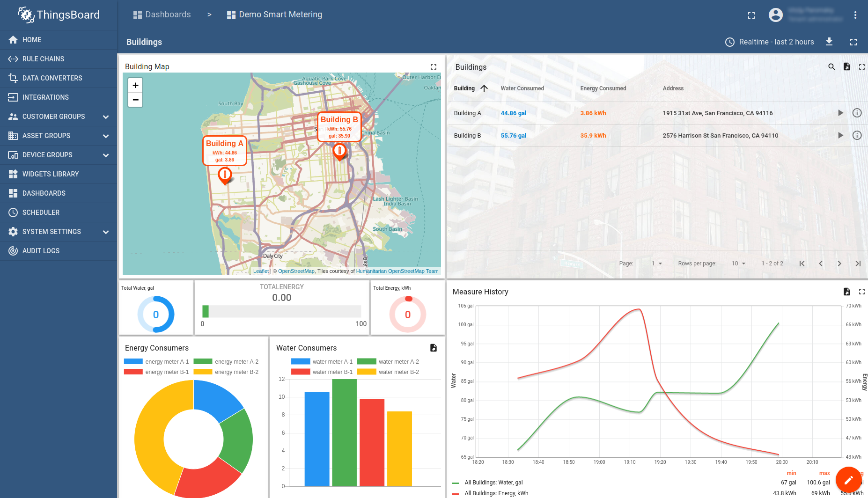Expand System Settings submenu
This screenshot has width=868, height=498.
[106, 232]
